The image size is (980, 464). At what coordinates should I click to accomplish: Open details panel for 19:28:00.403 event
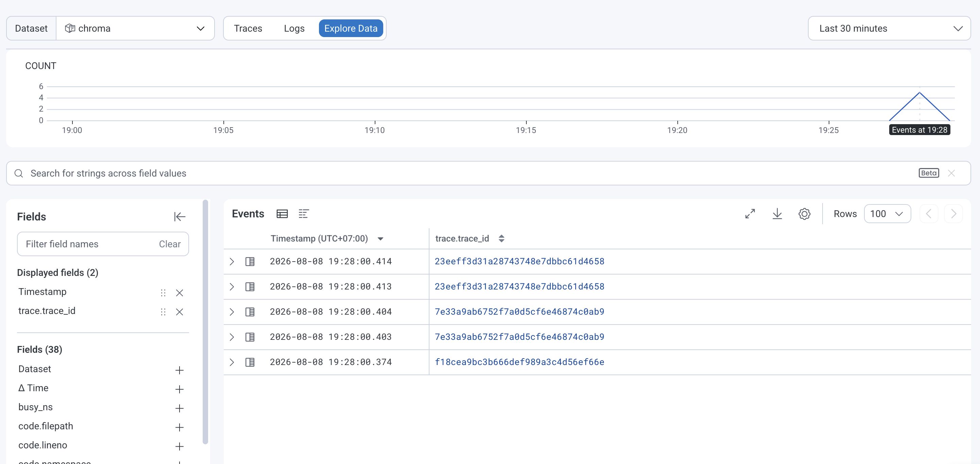(x=250, y=337)
